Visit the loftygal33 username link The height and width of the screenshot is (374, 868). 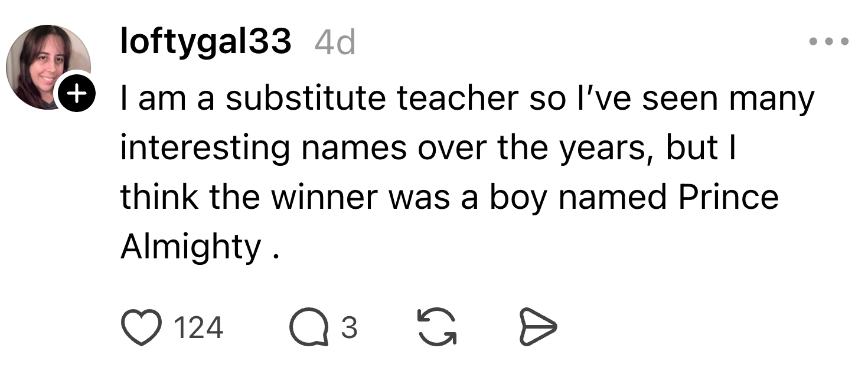(x=205, y=42)
